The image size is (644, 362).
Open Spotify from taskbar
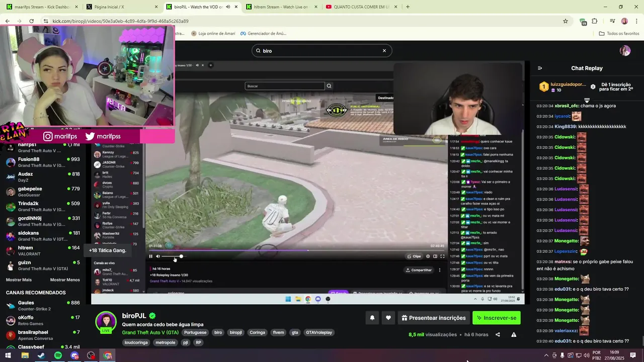58,355
